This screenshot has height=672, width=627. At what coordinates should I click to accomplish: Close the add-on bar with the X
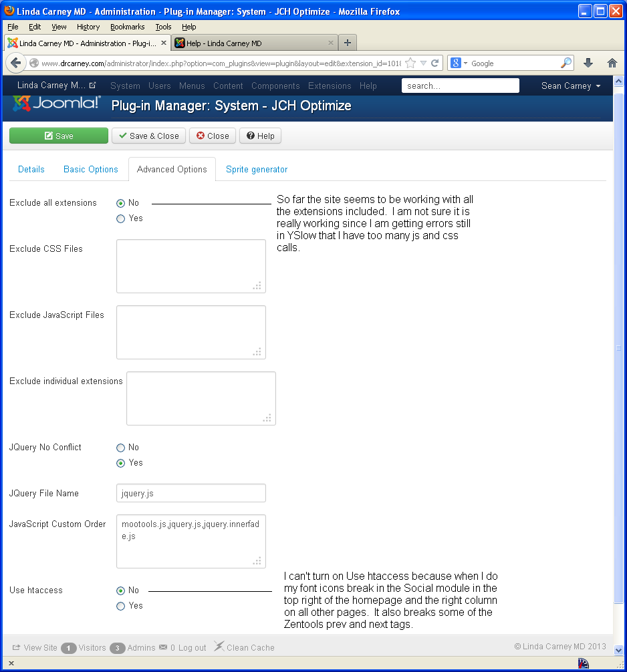[x=11, y=663]
